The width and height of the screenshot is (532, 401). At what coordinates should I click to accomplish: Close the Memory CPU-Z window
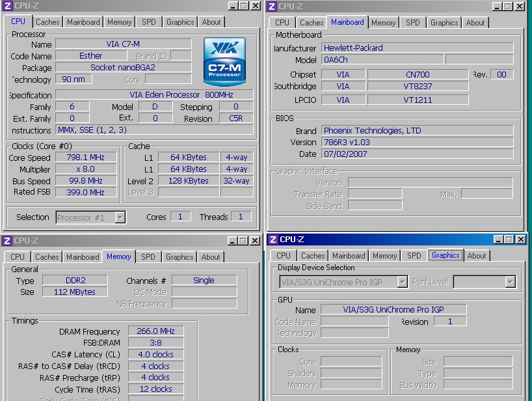point(254,241)
